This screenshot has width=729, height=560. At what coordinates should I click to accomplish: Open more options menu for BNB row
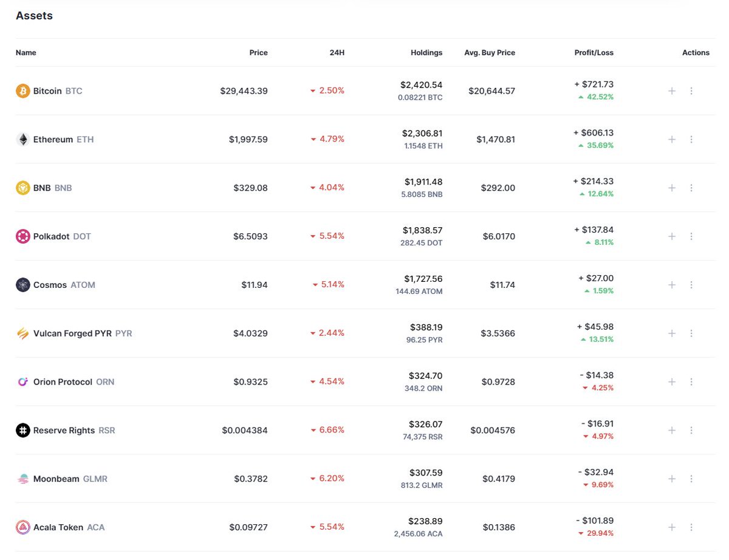691,188
